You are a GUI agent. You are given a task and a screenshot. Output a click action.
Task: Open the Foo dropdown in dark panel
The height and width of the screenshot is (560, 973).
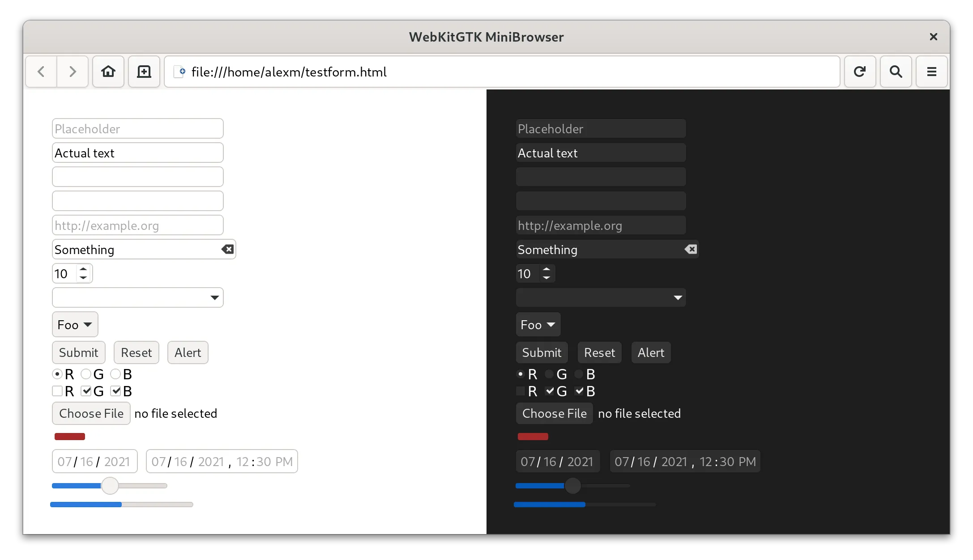click(x=538, y=324)
